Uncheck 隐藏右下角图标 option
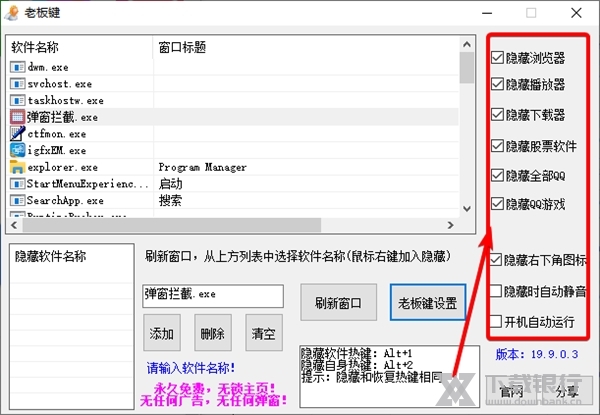 click(x=496, y=260)
